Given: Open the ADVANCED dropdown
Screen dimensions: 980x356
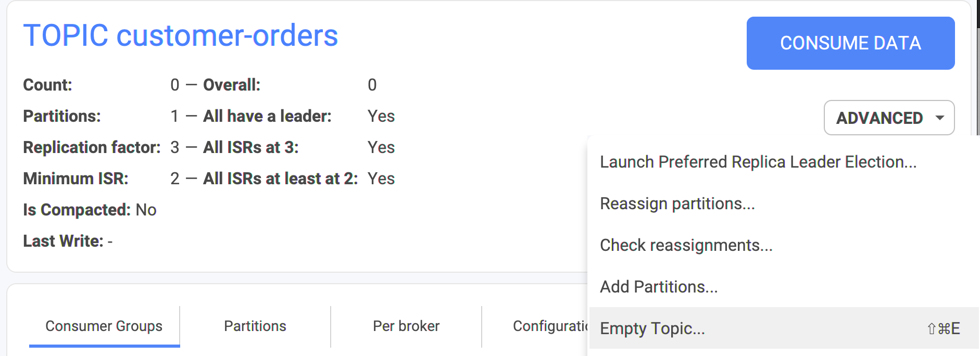Looking at the screenshot, I should tap(889, 118).
